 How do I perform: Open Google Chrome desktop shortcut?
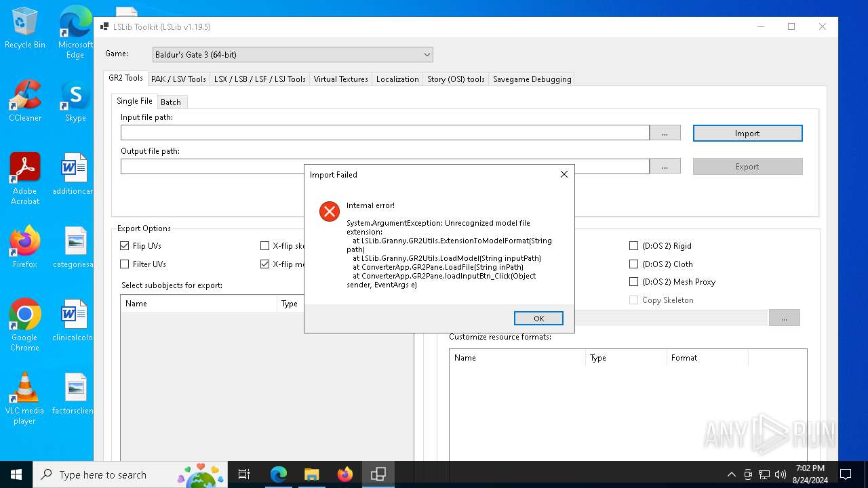[25, 325]
